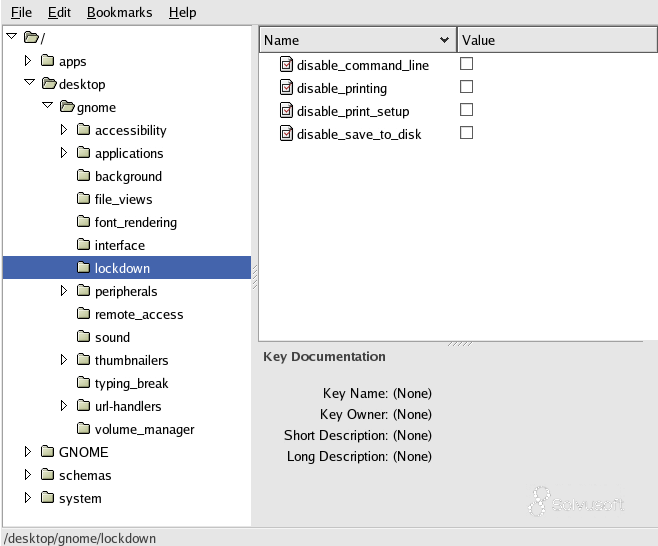Image resolution: width=658 pixels, height=546 pixels.
Task: Collapse the root / tree node
Action: 12,37
